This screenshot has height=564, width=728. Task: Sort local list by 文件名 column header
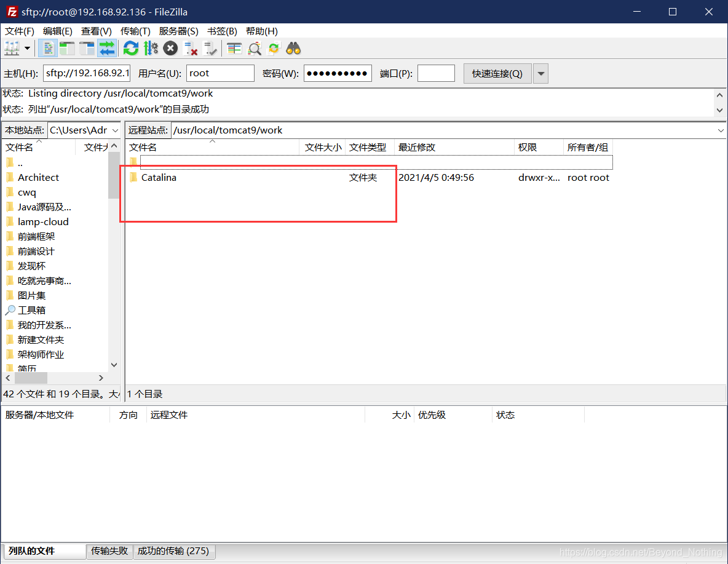[39, 147]
